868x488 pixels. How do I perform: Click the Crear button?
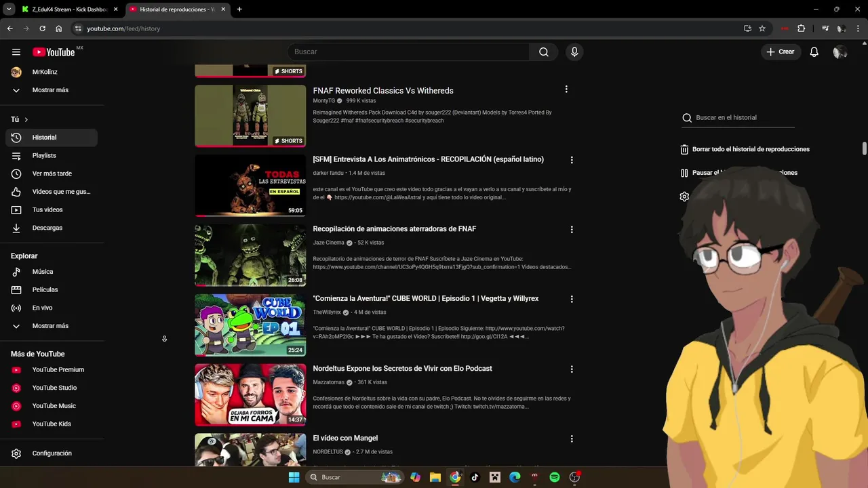[781, 52]
